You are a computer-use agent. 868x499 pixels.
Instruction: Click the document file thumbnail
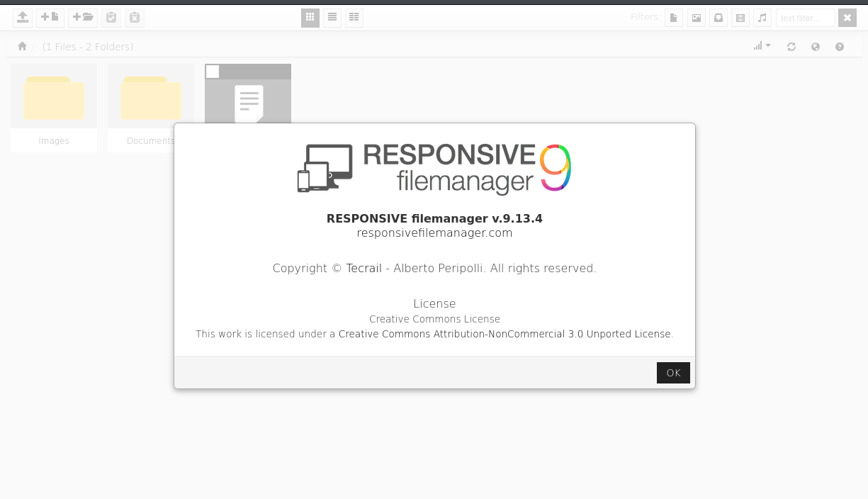(x=249, y=101)
